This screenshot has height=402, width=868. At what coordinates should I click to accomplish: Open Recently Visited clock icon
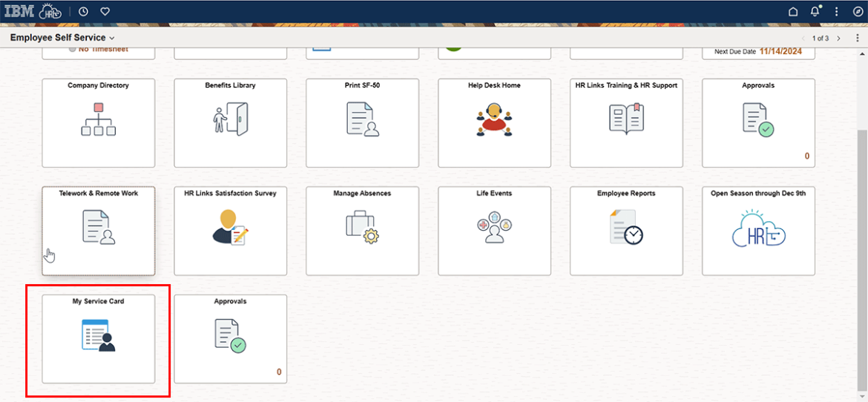(83, 11)
